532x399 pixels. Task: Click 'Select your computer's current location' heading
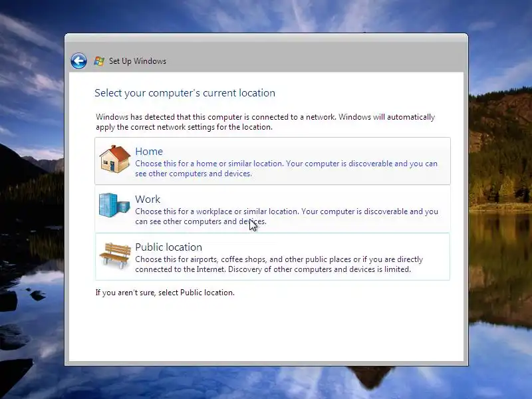[x=185, y=93]
